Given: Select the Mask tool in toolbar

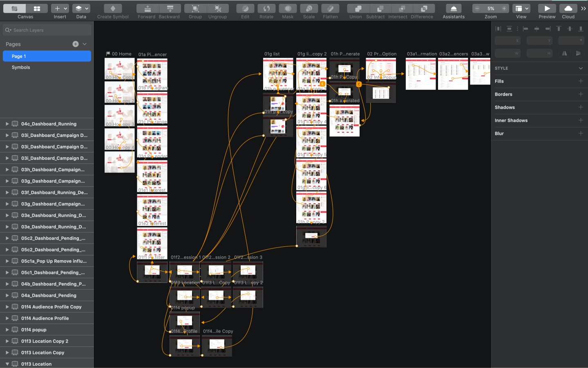Looking at the screenshot, I should point(288,9).
